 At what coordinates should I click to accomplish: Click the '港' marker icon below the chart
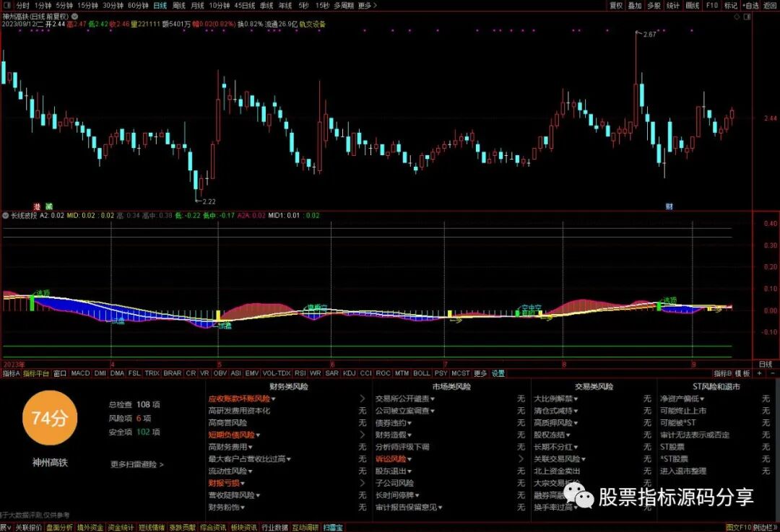[37, 206]
